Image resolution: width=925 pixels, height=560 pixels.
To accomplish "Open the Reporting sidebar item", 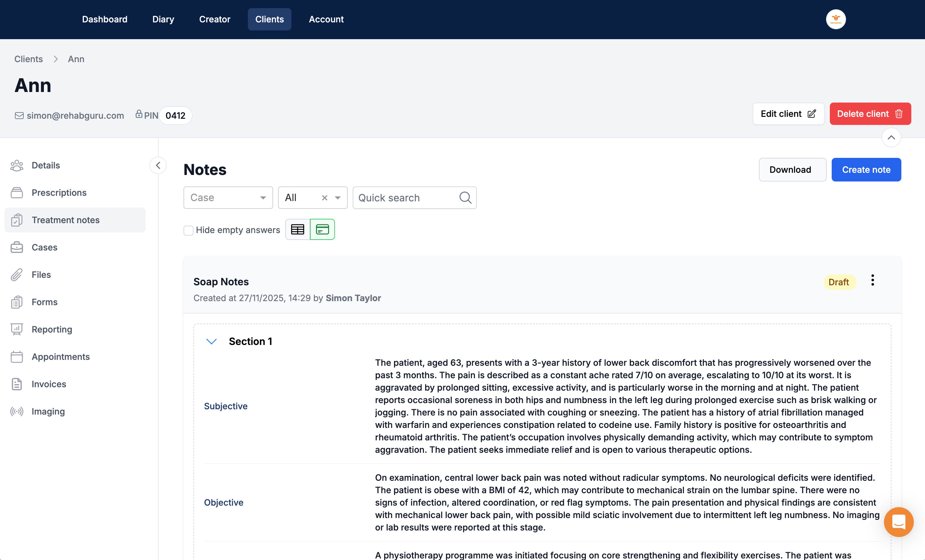I will tap(52, 329).
